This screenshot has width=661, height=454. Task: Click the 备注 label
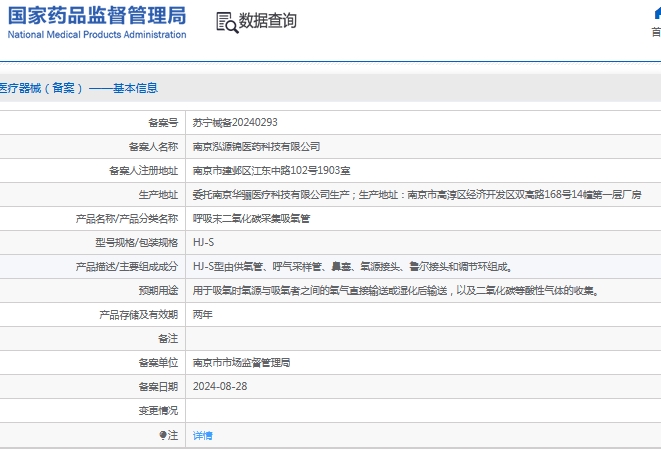tap(168, 338)
